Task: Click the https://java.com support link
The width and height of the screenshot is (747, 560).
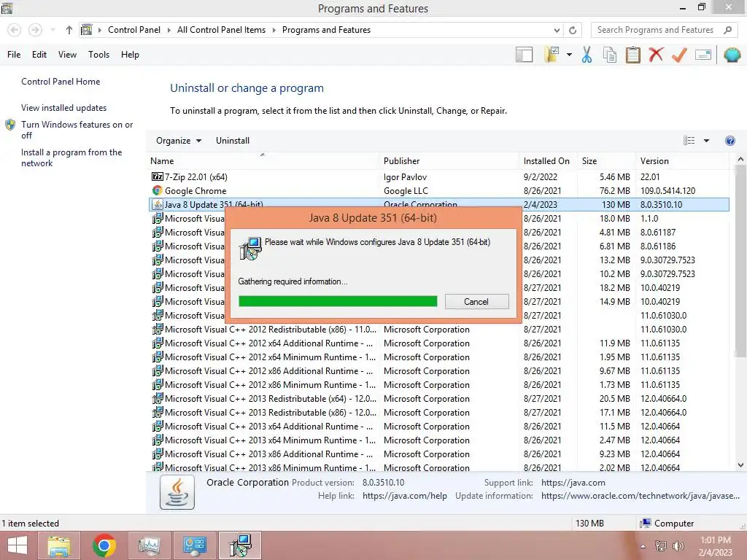Action: coord(573,483)
